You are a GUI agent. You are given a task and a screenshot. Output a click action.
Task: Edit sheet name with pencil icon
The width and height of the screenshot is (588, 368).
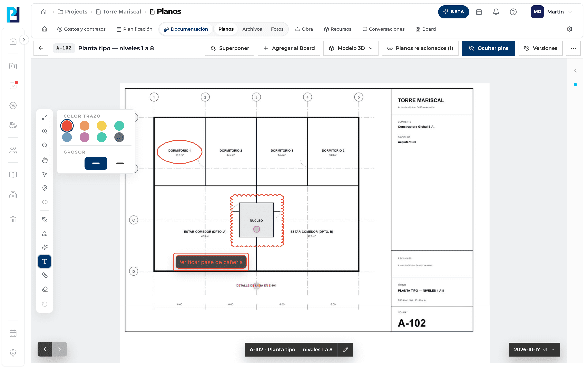[345, 350]
